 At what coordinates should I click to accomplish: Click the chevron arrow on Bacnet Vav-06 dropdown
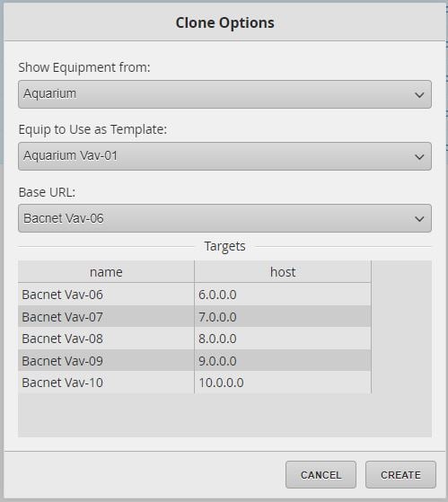click(419, 218)
